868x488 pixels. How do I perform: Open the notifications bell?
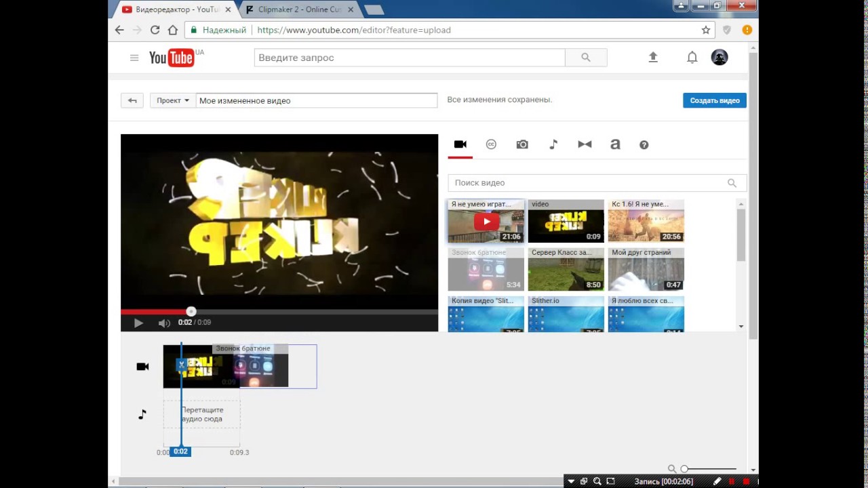[x=692, y=58]
